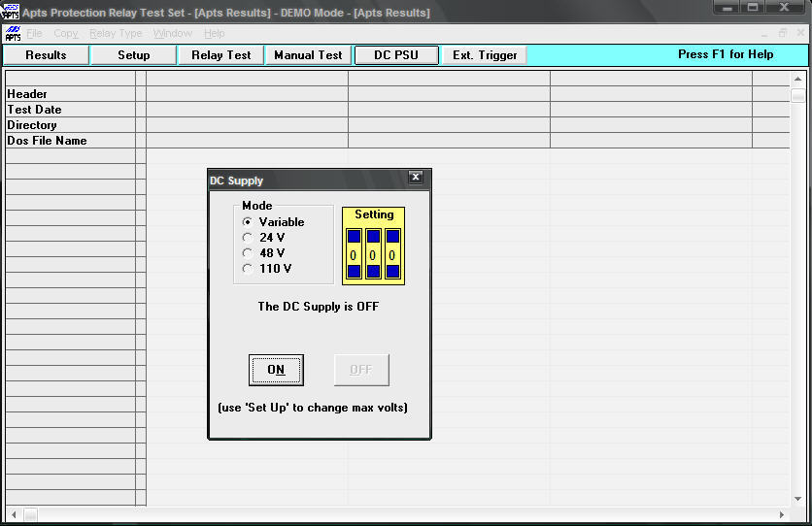Click the Test Date row label
Viewport: 812px width, 526px height.
coord(71,110)
